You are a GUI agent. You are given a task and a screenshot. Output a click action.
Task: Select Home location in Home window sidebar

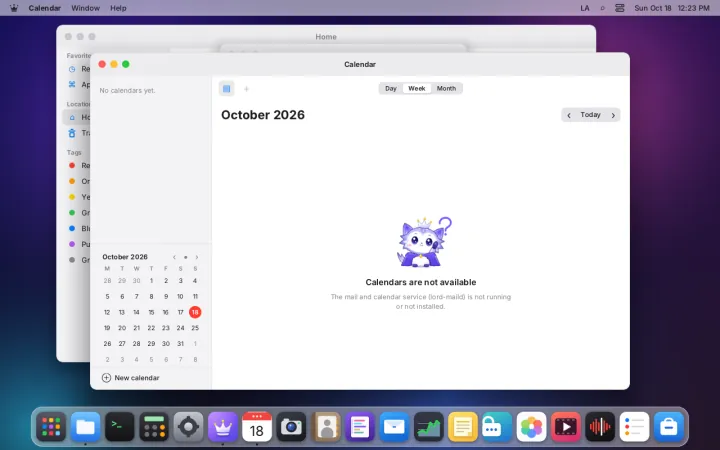76,118
